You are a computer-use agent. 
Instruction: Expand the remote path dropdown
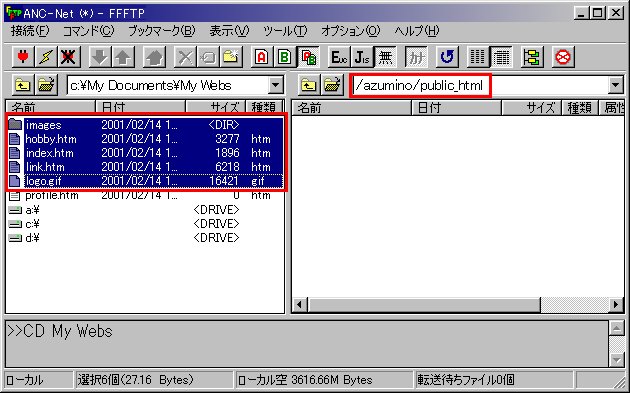pyautogui.click(x=616, y=85)
